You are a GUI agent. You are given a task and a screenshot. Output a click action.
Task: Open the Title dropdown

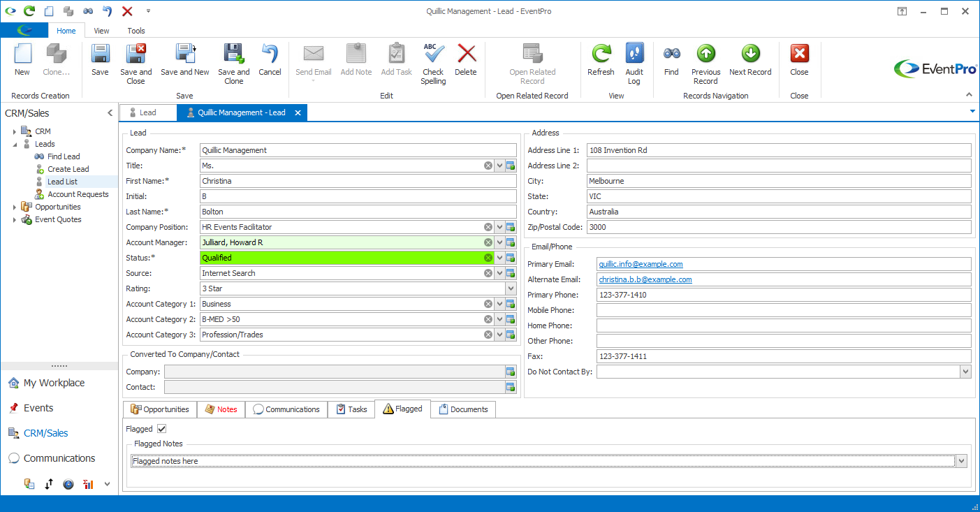(499, 166)
